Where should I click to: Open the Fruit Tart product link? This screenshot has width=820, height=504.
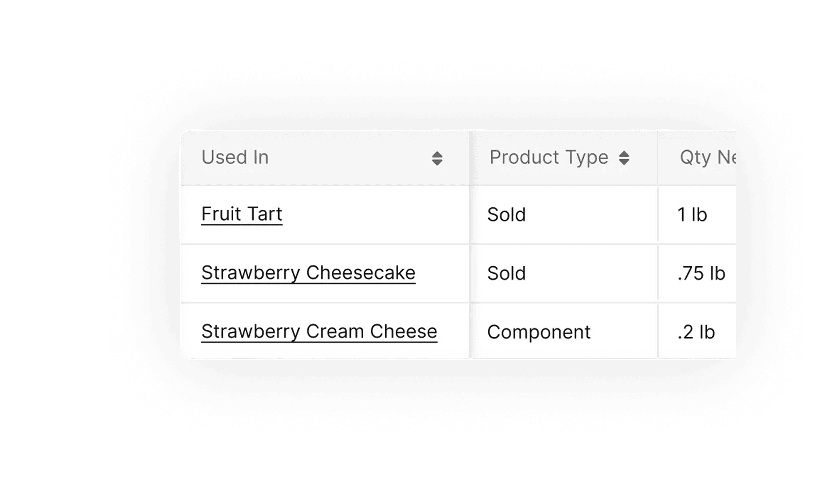click(241, 214)
